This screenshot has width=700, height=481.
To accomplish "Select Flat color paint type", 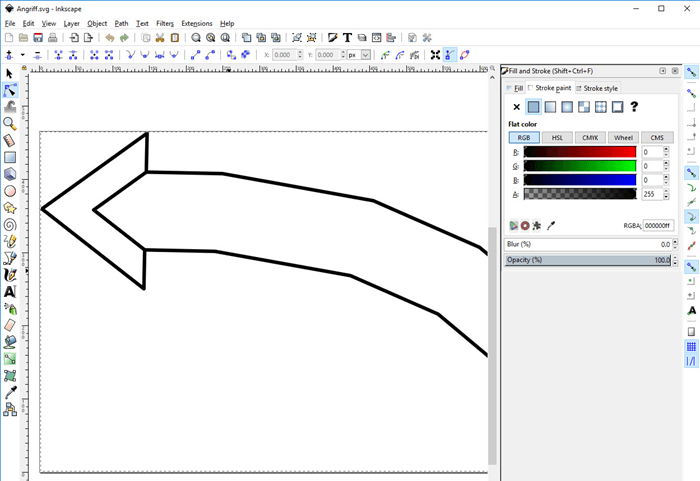I will click(x=533, y=107).
